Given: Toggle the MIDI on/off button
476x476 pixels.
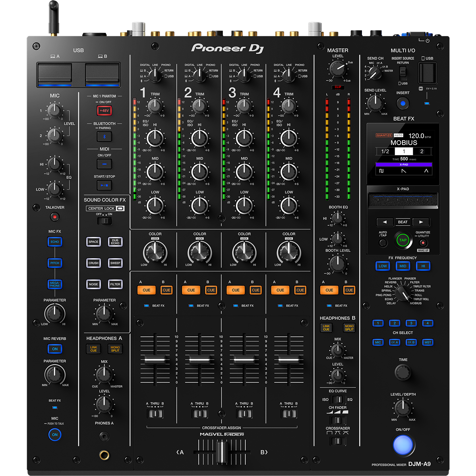Looking at the screenshot, I should [x=104, y=164].
